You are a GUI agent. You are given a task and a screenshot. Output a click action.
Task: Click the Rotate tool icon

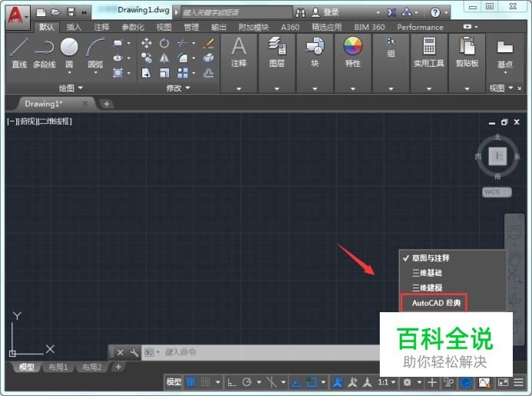tap(165, 43)
